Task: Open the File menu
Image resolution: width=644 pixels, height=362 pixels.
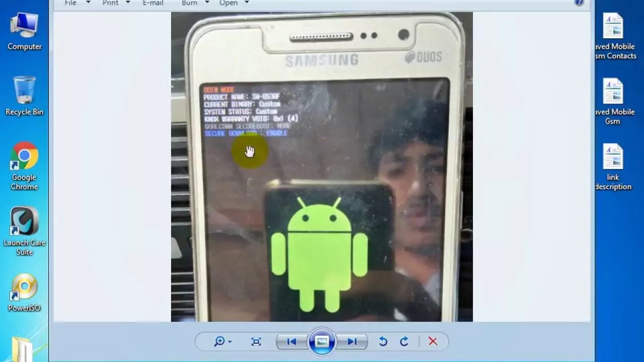Action: (x=70, y=3)
